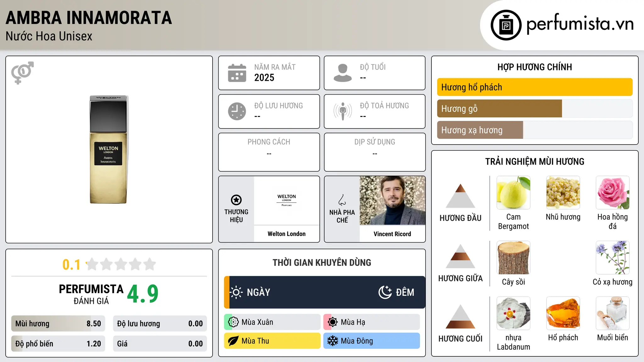Click the snowflake icon for Mùa Đông
The height and width of the screenshot is (362, 644).
(333, 341)
